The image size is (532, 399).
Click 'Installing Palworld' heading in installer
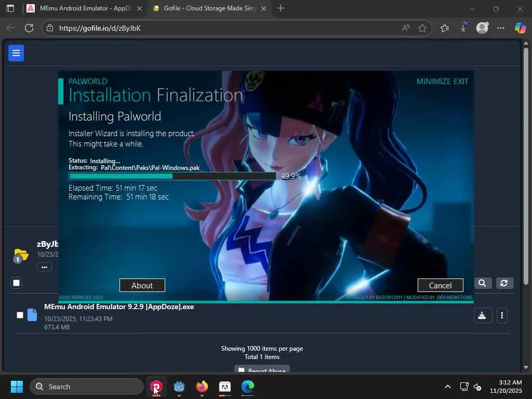click(115, 116)
